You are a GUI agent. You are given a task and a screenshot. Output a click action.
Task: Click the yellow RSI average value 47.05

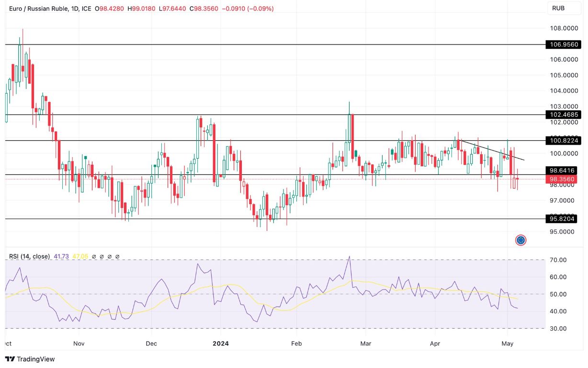click(80, 256)
